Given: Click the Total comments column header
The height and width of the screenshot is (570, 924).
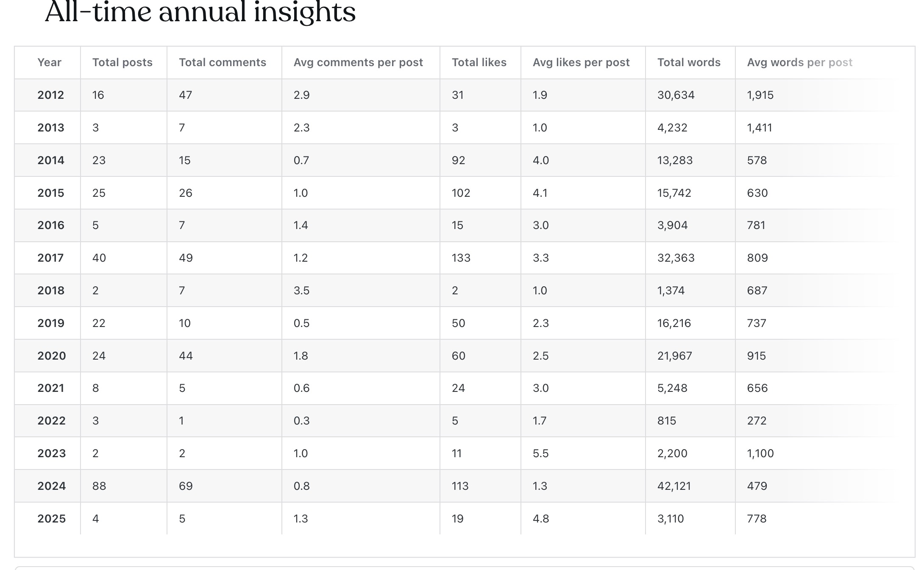Looking at the screenshot, I should tap(222, 62).
